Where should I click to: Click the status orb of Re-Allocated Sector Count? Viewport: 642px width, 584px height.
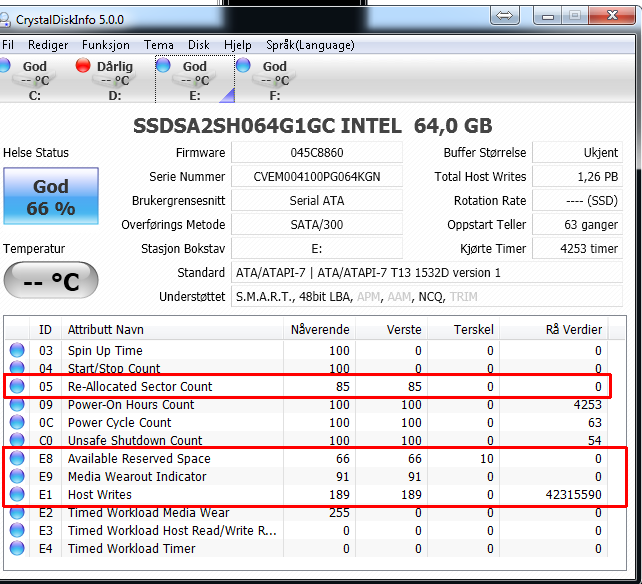coord(17,386)
